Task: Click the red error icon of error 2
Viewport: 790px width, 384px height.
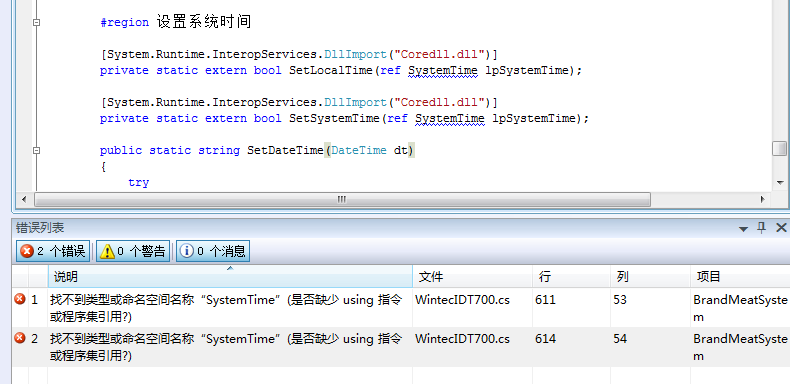Action: [20, 338]
